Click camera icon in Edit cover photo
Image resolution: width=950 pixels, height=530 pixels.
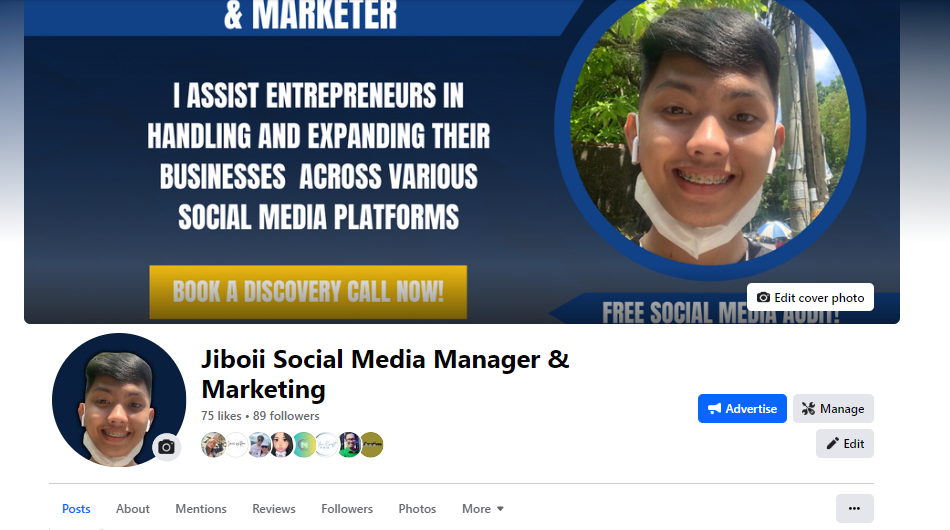click(763, 297)
